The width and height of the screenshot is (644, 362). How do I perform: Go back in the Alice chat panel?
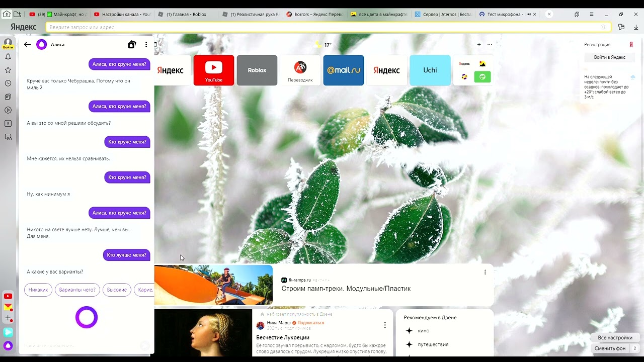point(27,44)
